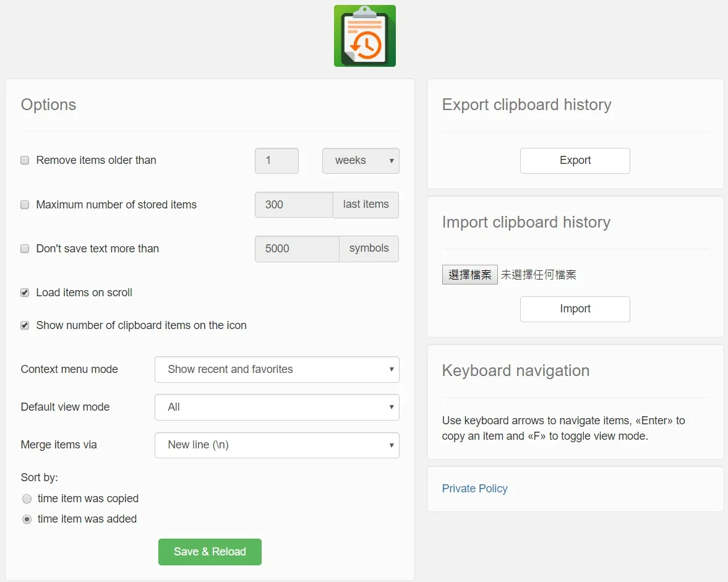Expand the Merge items via dropdown
Screen dimensions: 728x582
[276, 445]
